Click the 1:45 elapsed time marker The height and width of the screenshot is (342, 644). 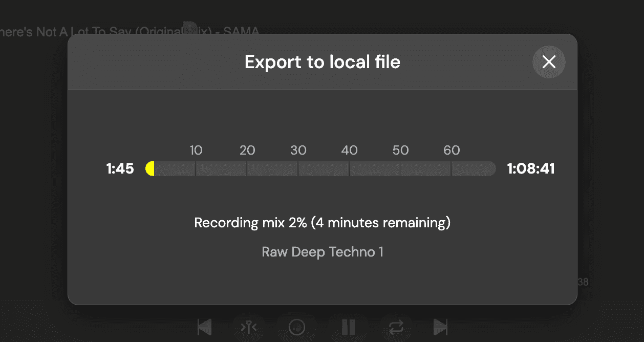(120, 168)
